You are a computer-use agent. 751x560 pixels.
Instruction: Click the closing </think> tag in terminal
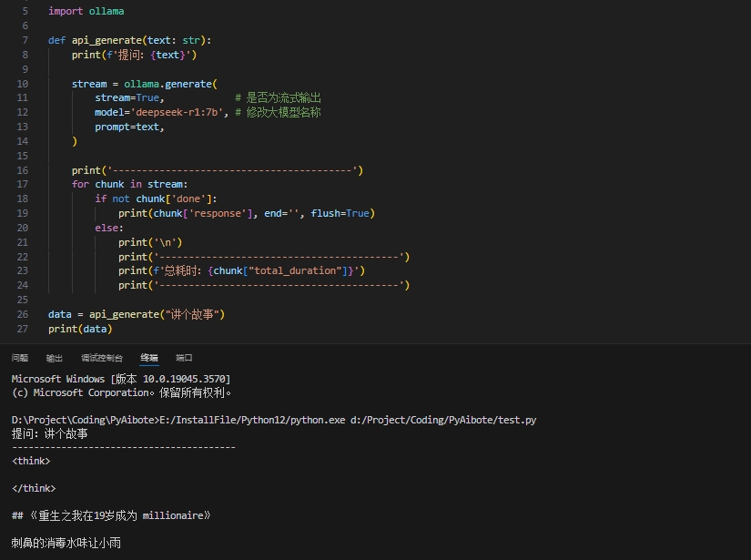34,489
